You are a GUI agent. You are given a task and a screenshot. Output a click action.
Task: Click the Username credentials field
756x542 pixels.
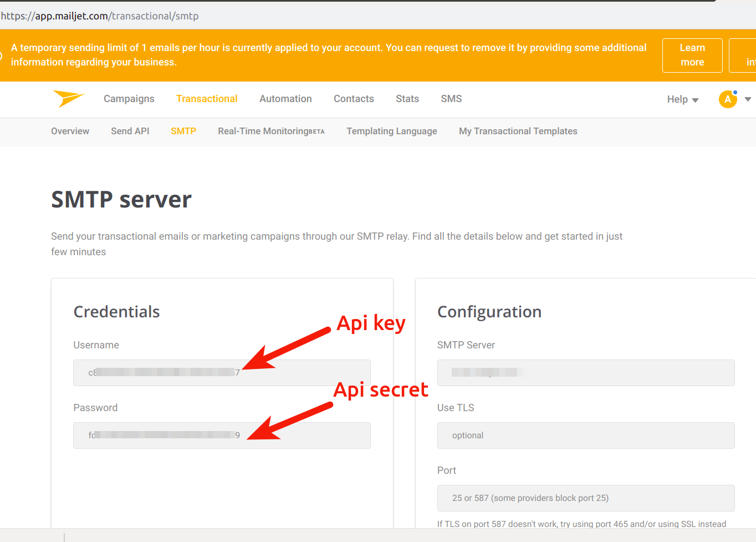222,373
